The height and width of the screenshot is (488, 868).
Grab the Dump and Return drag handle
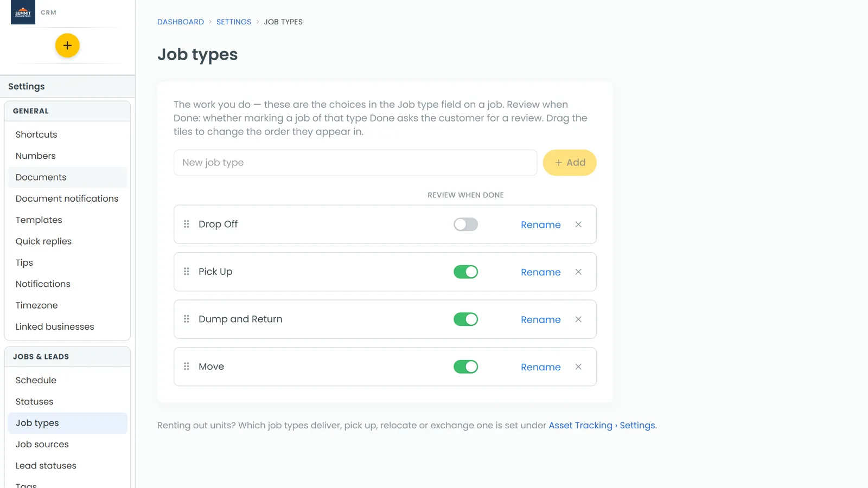point(187,319)
